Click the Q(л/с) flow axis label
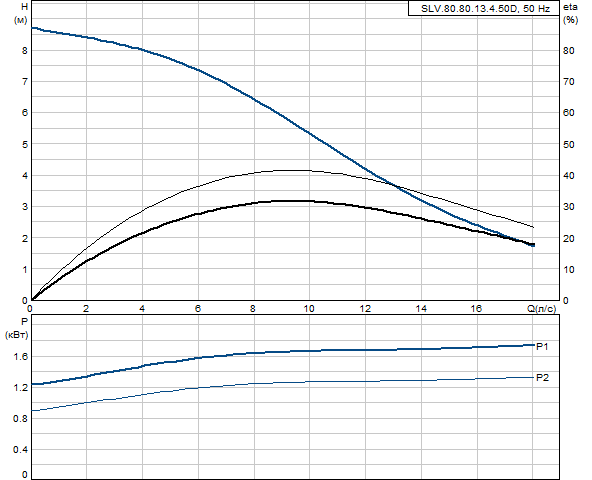This screenshot has height=480, width=592. click(541, 309)
